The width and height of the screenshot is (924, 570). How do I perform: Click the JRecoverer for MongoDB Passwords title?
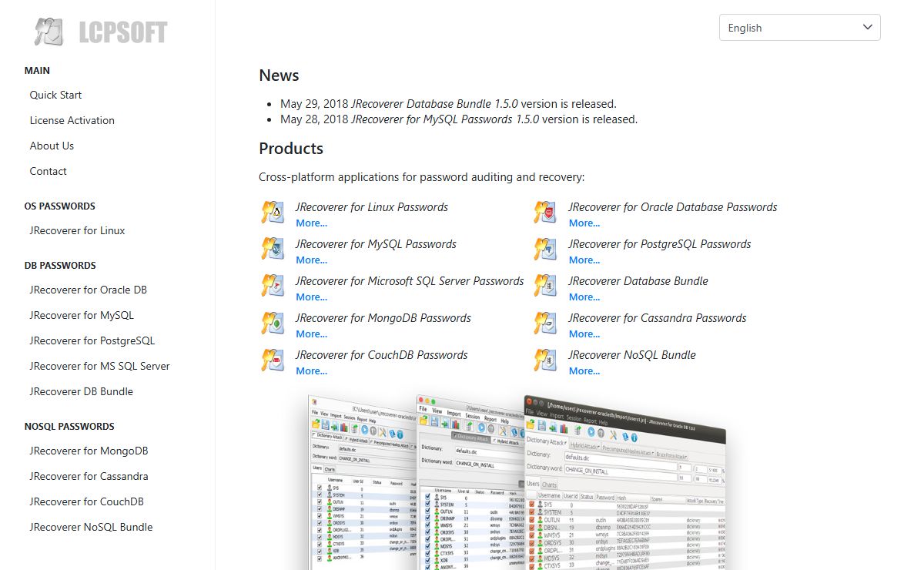pyautogui.click(x=383, y=318)
